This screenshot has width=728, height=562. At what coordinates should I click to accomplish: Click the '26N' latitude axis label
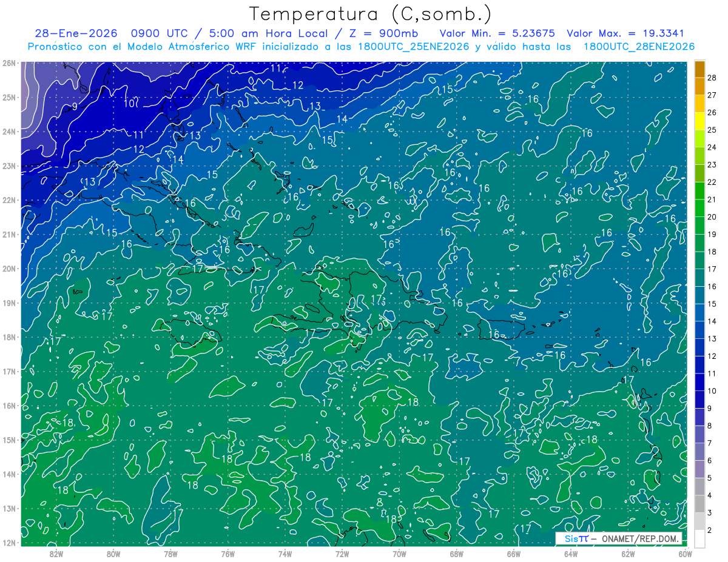(8, 63)
